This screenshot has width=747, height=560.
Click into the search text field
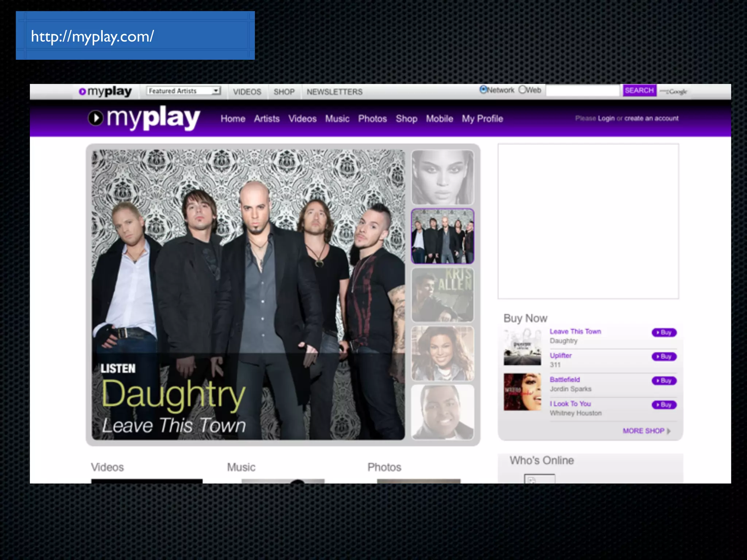click(x=582, y=90)
